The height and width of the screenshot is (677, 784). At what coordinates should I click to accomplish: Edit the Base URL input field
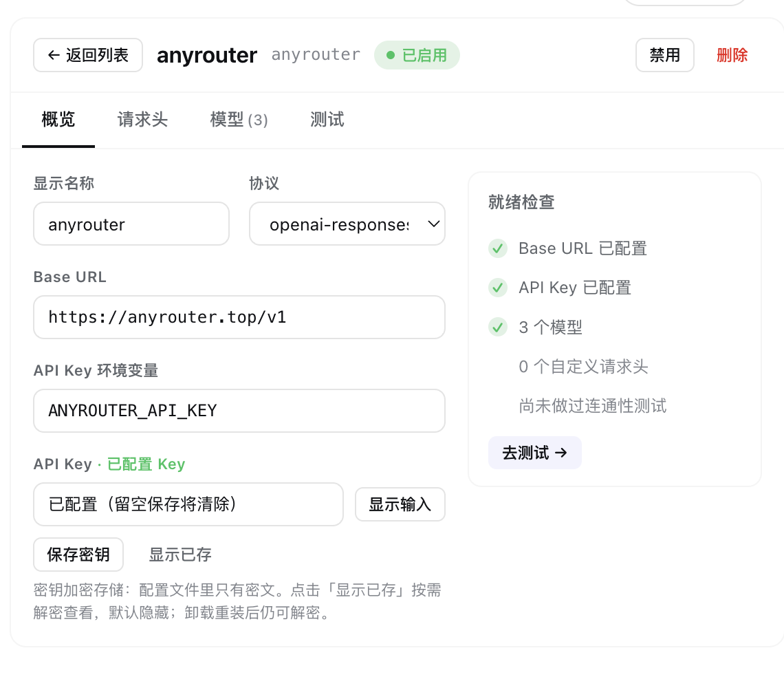coord(239,317)
